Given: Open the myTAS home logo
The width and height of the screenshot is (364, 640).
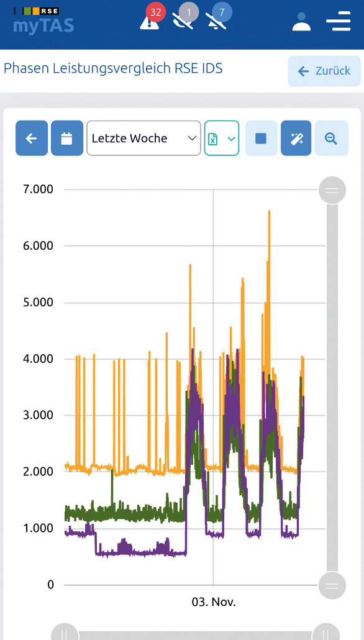Looking at the screenshot, I should (x=43, y=21).
